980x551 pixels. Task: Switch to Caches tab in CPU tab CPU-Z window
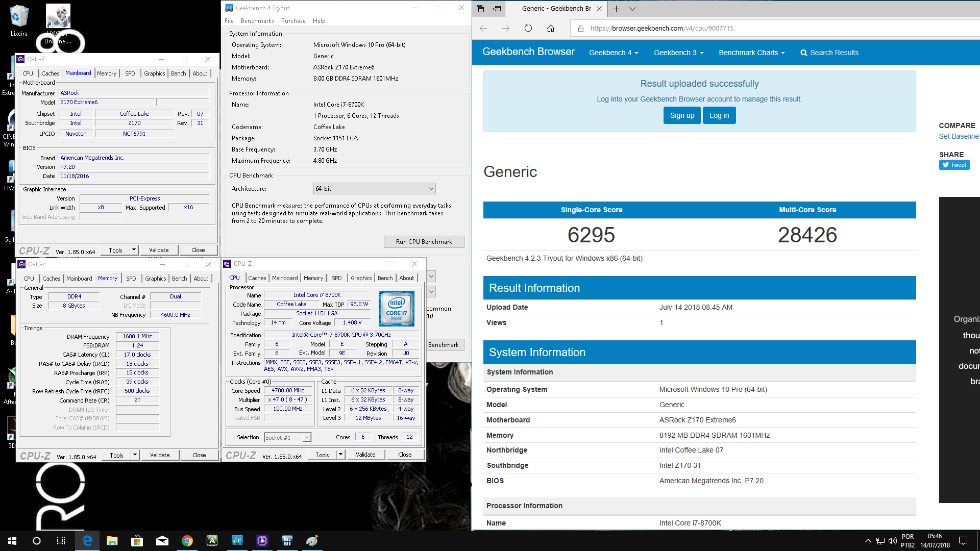[257, 278]
